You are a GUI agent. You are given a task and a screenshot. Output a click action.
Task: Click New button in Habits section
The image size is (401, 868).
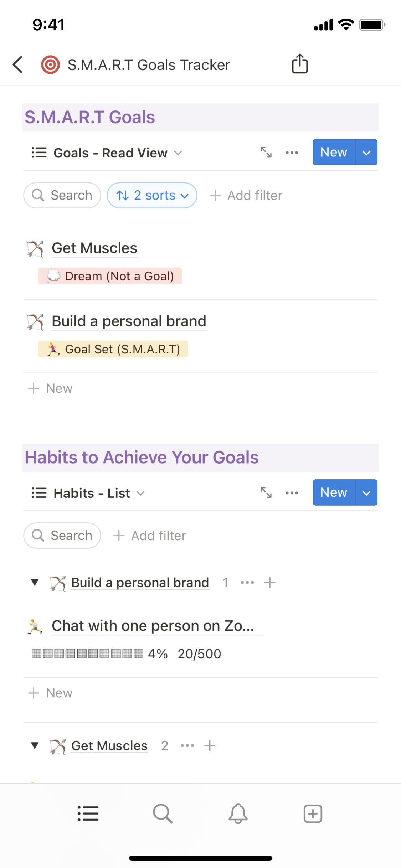pos(334,492)
